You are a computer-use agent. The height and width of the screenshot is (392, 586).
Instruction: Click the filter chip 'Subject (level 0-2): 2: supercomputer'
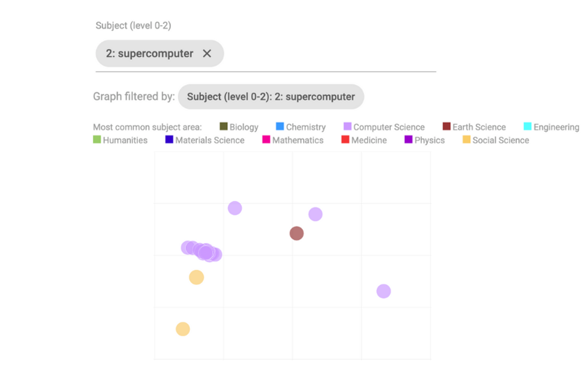(271, 97)
